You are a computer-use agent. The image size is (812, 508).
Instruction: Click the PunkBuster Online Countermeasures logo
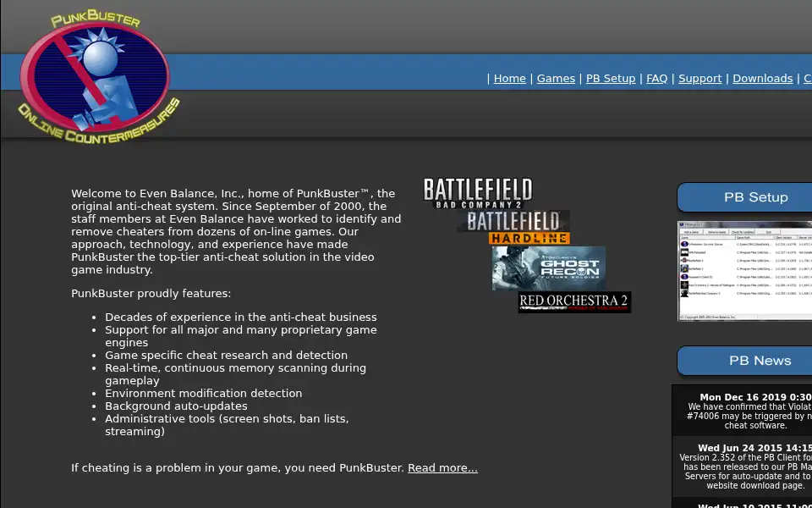click(x=98, y=76)
